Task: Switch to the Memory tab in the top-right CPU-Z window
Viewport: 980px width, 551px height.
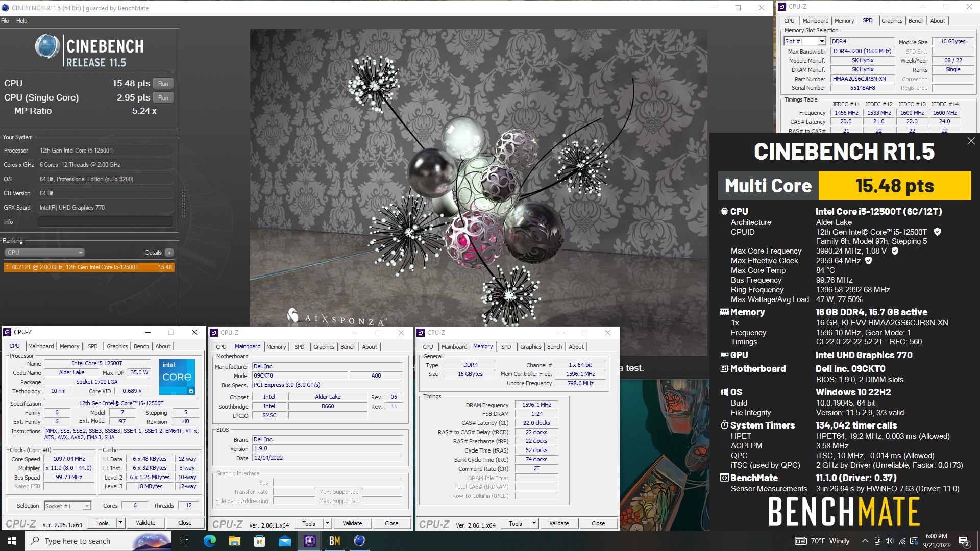Action: point(844,21)
